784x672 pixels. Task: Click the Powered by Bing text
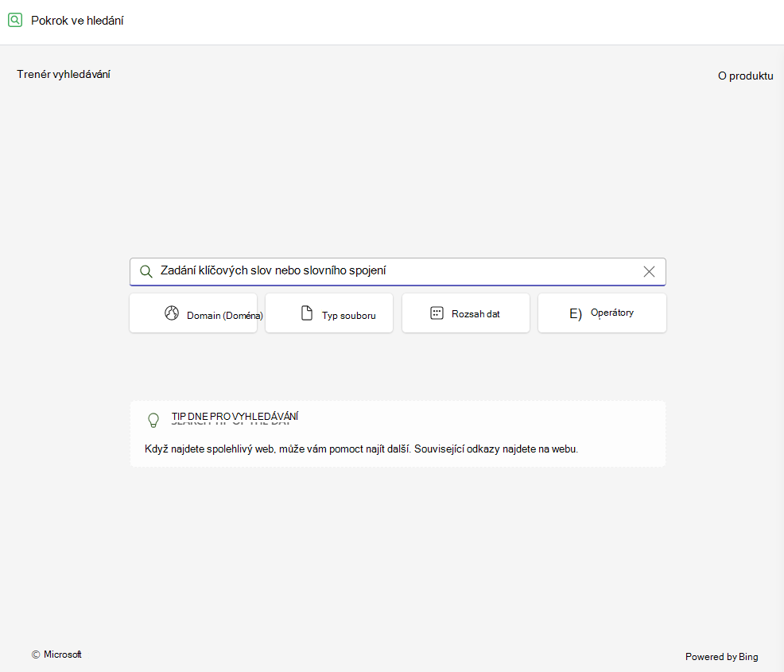(x=721, y=657)
